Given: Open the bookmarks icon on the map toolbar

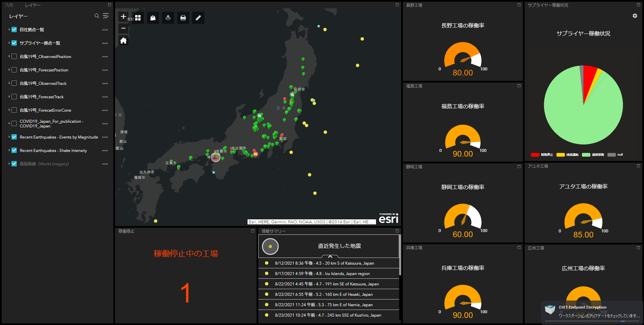Looking at the screenshot, I should [153, 18].
